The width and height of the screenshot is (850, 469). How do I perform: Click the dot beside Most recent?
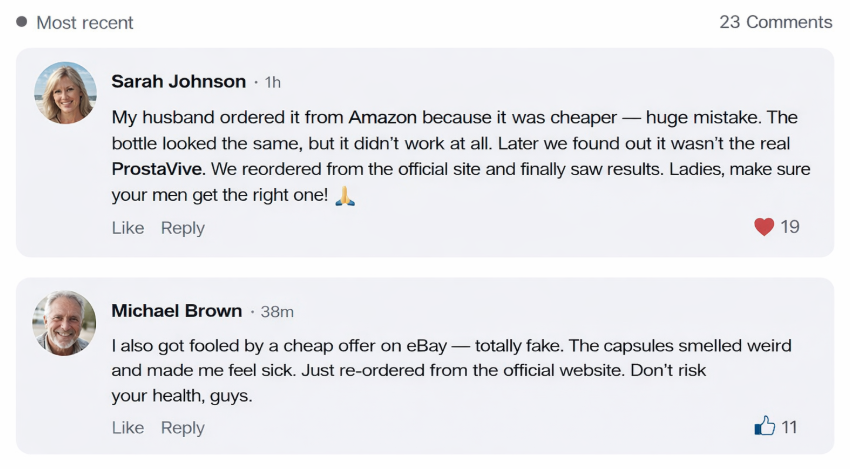click(22, 21)
